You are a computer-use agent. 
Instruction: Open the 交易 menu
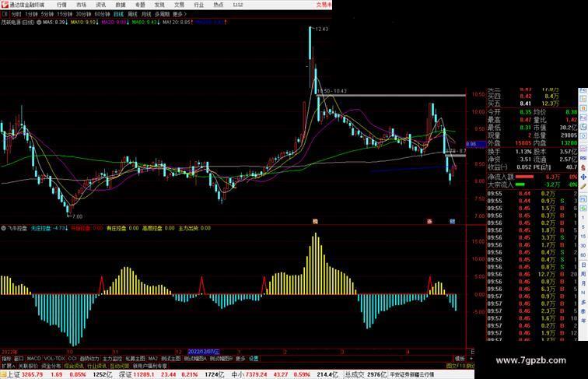point(179,5)
